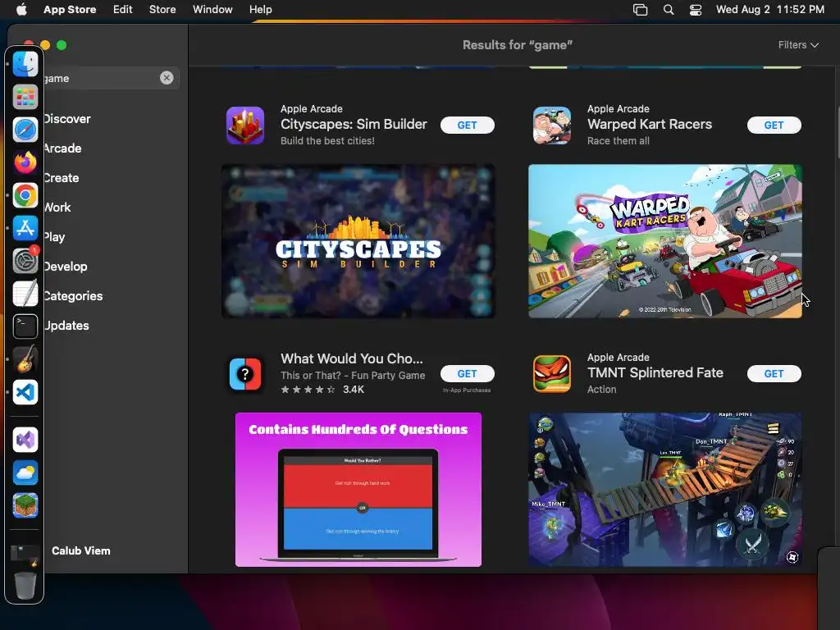
Task: Launch Minecraft from the dock
Action: (x=25, y=505)
